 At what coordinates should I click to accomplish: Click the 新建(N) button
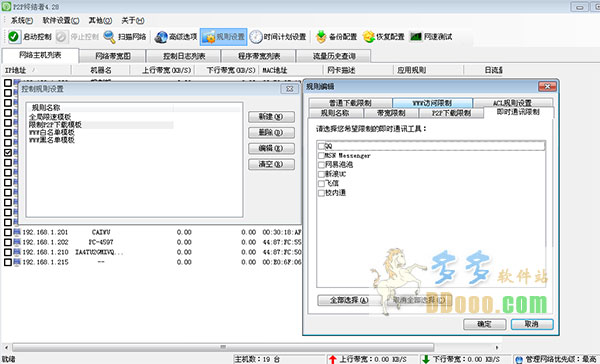(271, 117)
